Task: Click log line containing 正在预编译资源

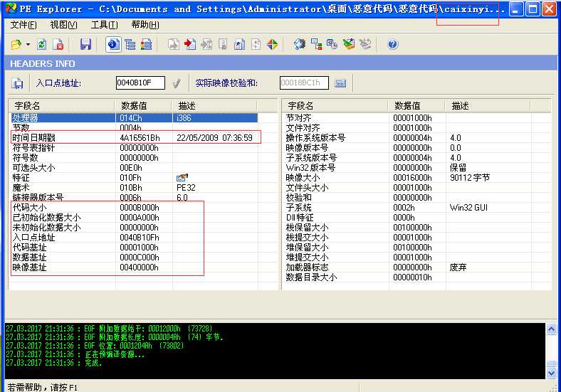Action: click(75, 354)
